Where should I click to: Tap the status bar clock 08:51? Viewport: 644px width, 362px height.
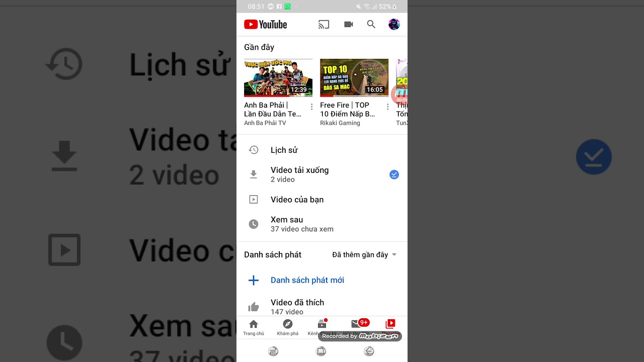(x=256, y=7)
